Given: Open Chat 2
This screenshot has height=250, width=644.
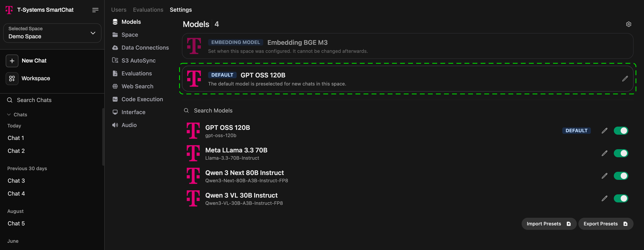Looking at the screenshot, I should point(16,151).
